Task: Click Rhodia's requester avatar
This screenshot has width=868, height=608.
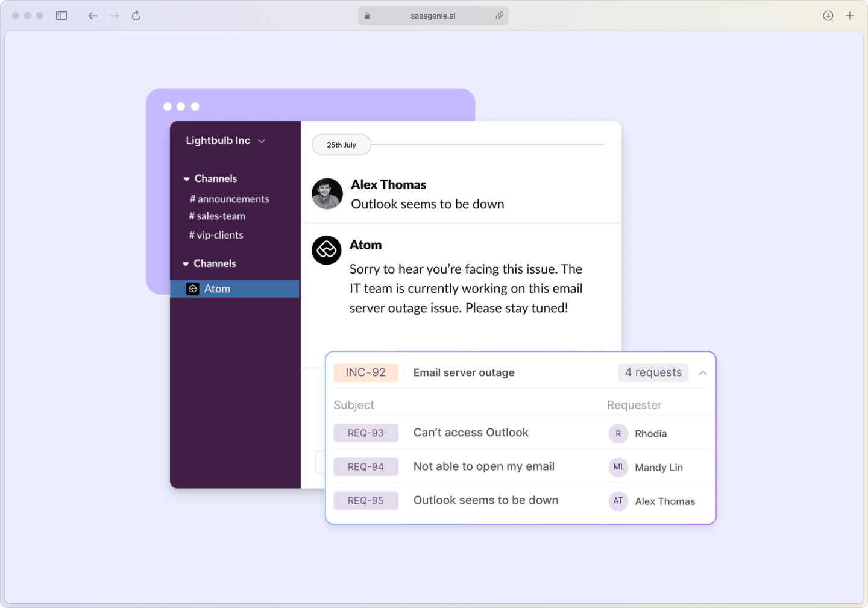Action: (618, 433)
